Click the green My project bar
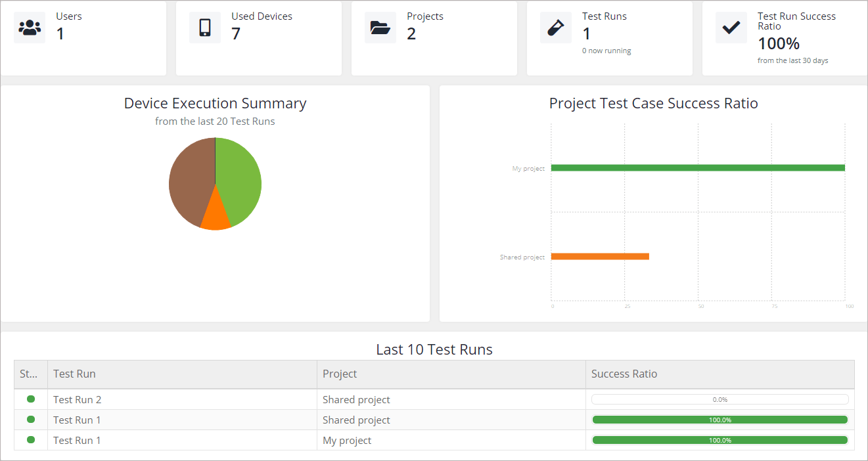 (697, 168)
